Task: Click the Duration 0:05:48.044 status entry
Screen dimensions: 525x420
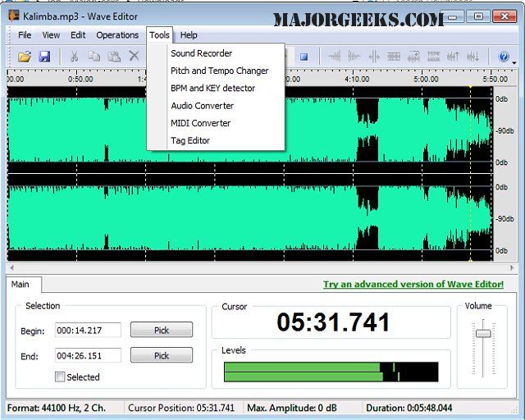Action: [409, 408]
